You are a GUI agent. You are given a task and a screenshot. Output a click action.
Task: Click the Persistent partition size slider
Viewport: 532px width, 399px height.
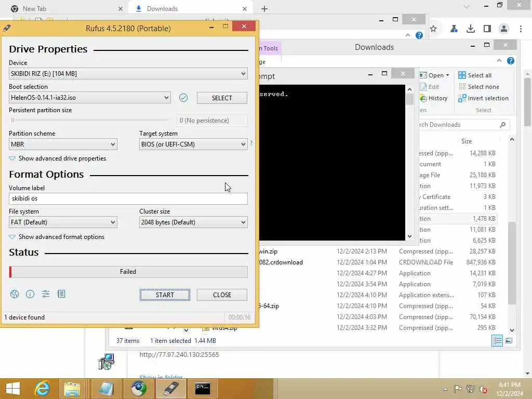[x=89, y=120]
